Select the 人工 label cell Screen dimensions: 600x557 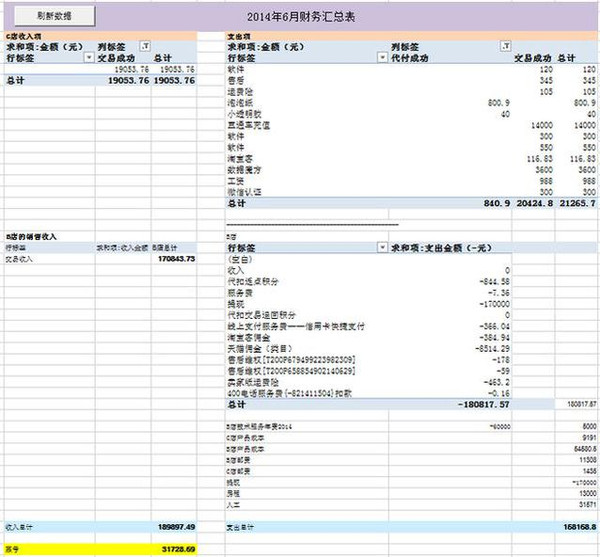click(233, 505)
